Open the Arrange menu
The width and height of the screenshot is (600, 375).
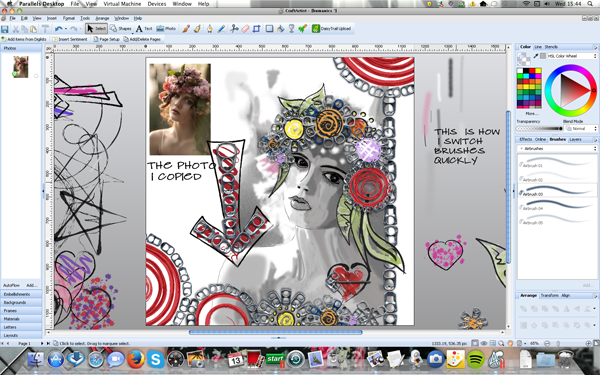[102, 18]
